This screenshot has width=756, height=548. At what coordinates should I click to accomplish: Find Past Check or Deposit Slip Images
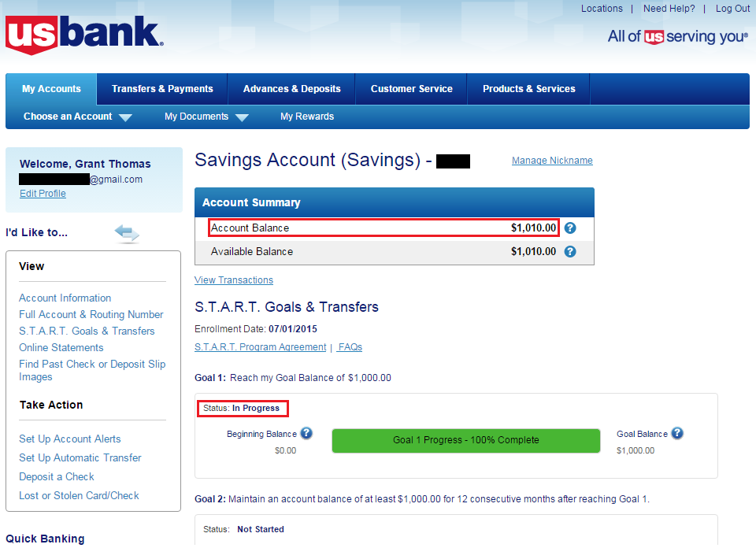[92, 370]
